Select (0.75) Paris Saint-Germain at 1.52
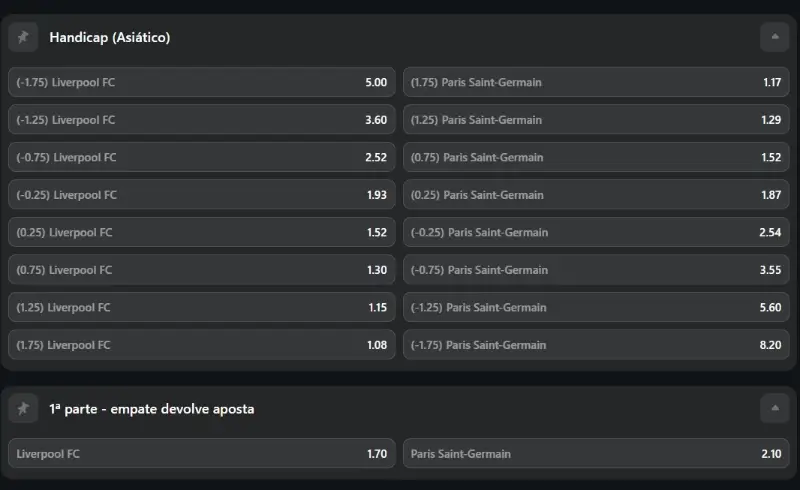800x490 pixels. click(x=596, y=157)
